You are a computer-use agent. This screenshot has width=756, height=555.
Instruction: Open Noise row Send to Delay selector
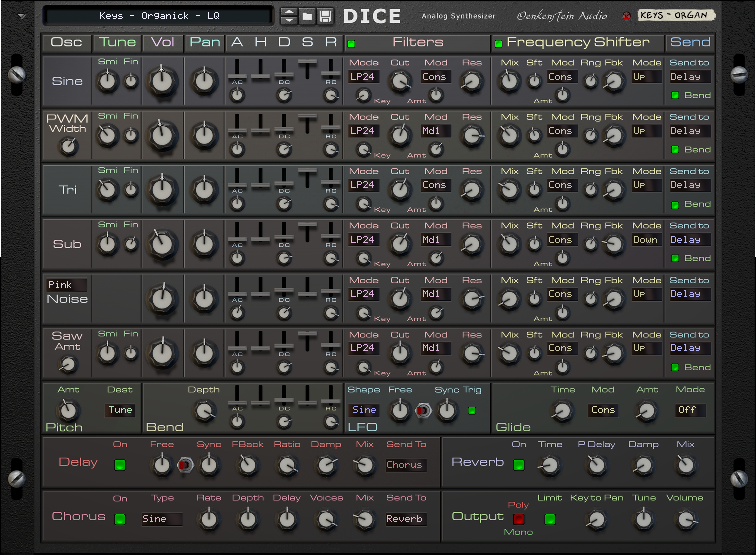690,294
